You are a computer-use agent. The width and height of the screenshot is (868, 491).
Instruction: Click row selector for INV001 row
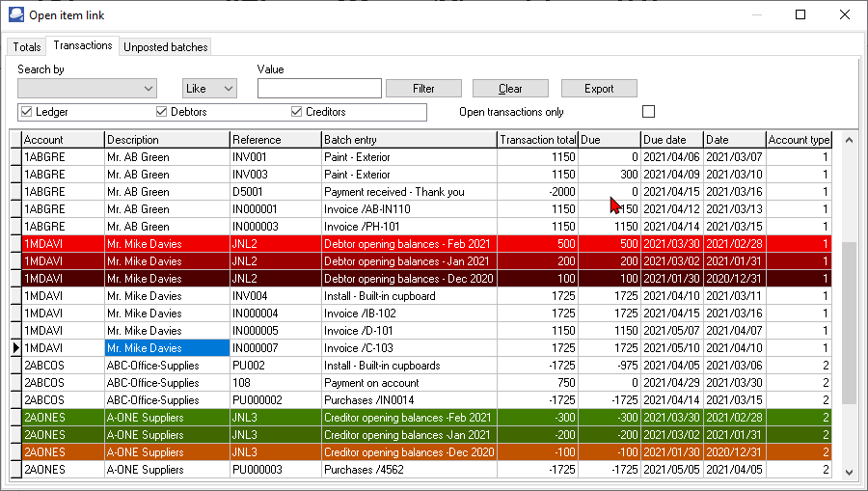(x=15, y=157)
